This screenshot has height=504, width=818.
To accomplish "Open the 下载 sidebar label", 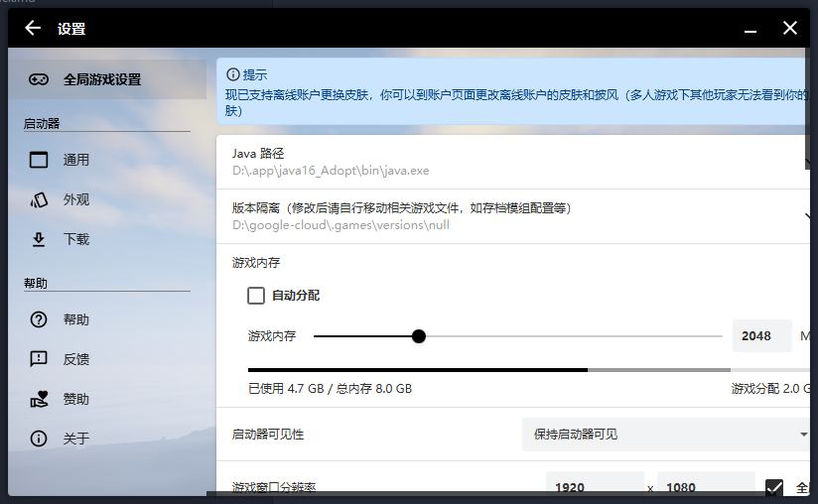I will click(x=76, y=239).
